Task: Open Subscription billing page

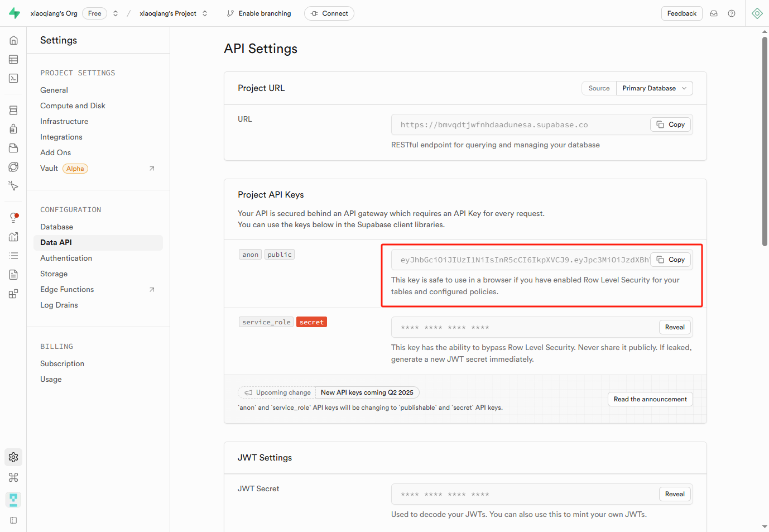Action: pos(63,363)
